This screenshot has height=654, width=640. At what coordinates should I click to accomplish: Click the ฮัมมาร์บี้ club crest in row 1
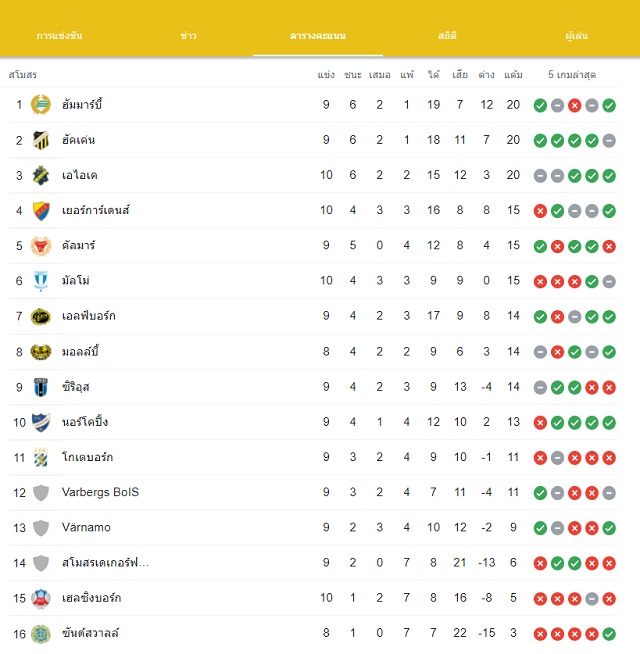(x=41, y=105)
